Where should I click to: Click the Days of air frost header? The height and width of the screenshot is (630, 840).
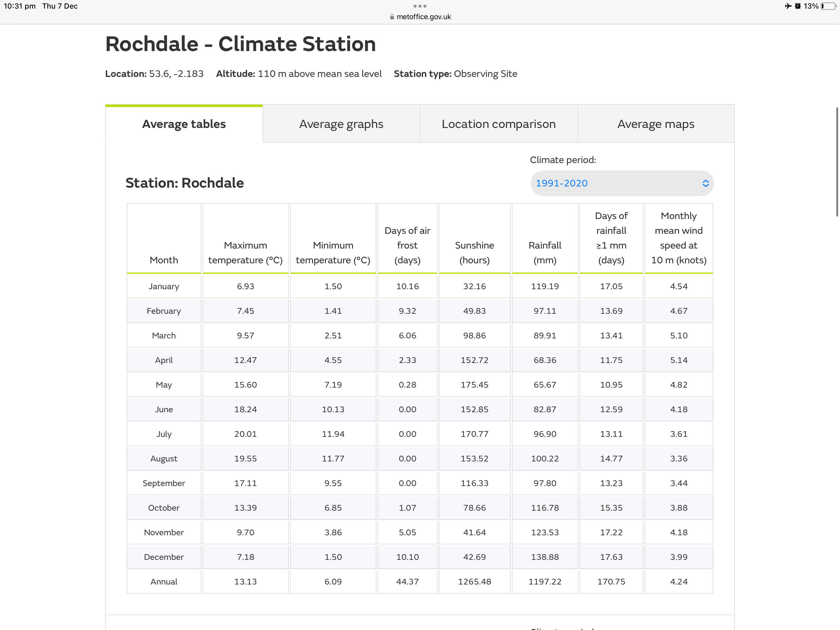point(407,245)
